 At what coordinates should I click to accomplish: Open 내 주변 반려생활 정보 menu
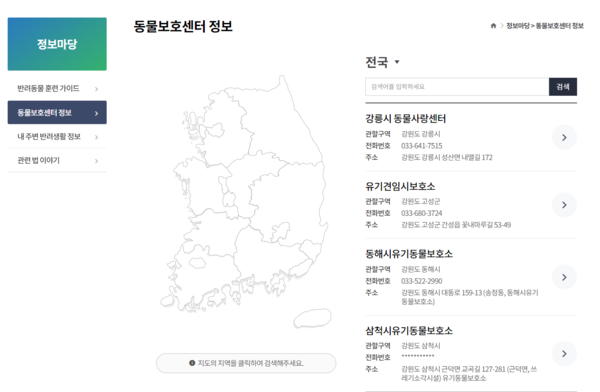(57, 137)
